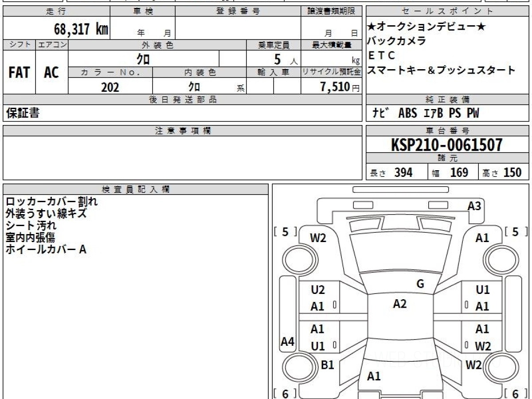Select the seating capacity 5 人
Screen dimensions: 532x399
pos(286,59)
